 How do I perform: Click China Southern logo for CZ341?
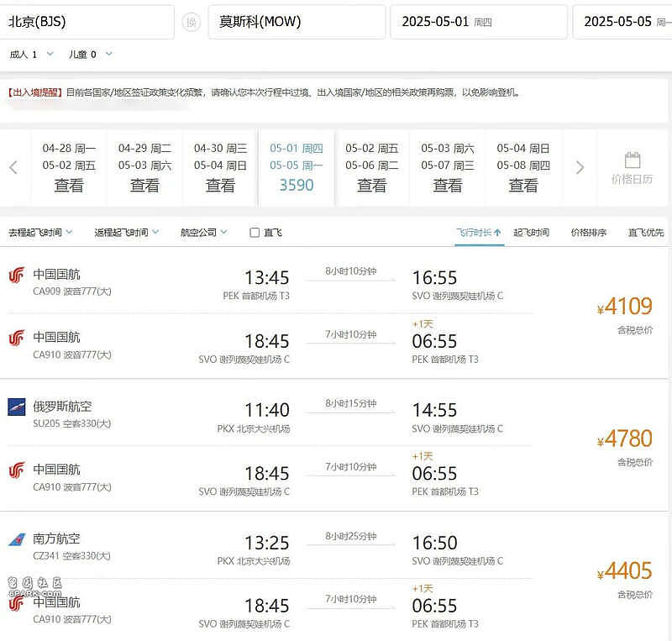pos(17,539)
